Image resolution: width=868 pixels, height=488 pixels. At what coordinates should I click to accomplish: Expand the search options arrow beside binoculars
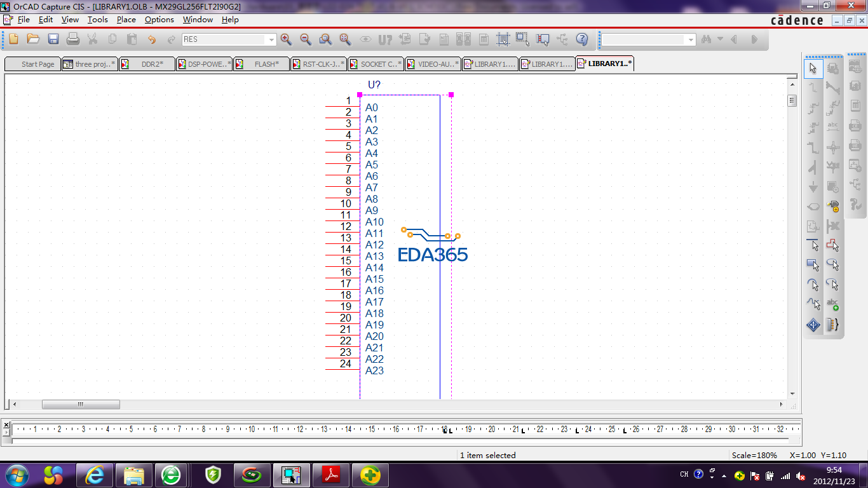click(720, 39)
